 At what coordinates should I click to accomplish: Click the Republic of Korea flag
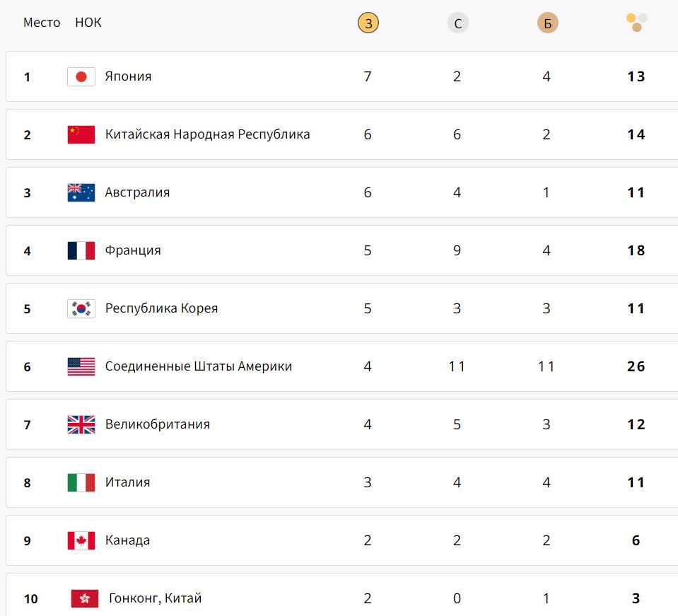81,308
